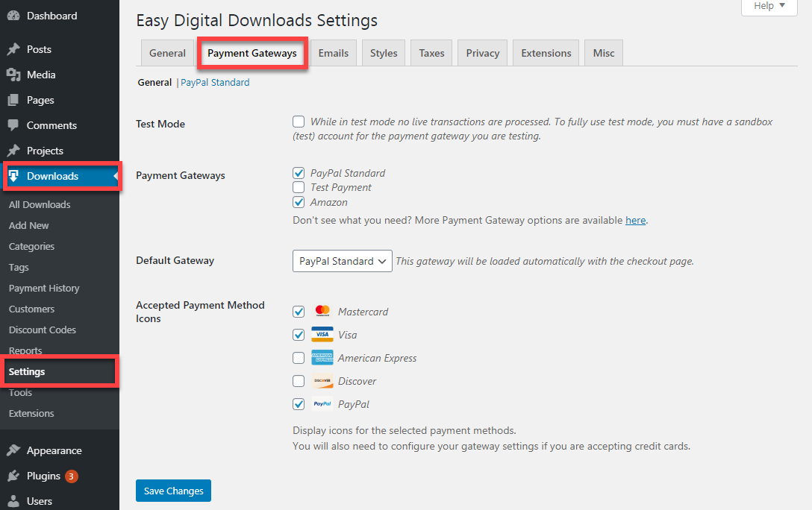The height and width of the screenshot is (510, 812).
Task: Uncheck the PayPal Standard gateway
Action: click(299, 173)
